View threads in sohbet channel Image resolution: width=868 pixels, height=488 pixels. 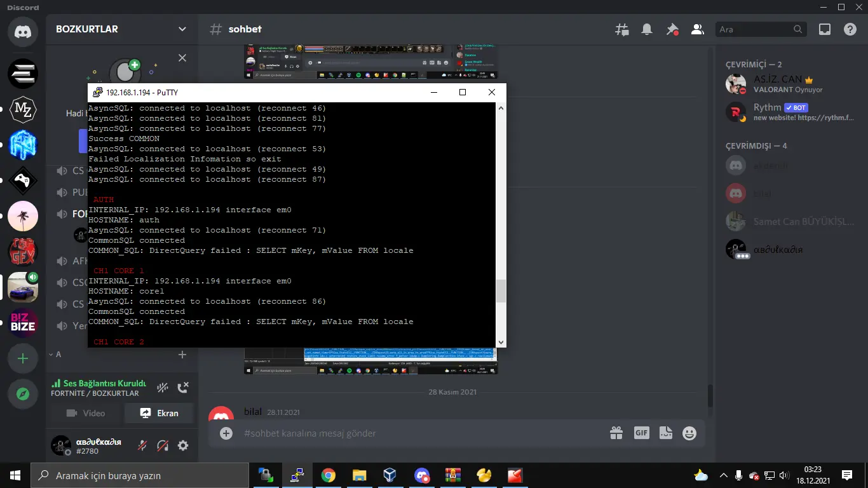(621, 29)
